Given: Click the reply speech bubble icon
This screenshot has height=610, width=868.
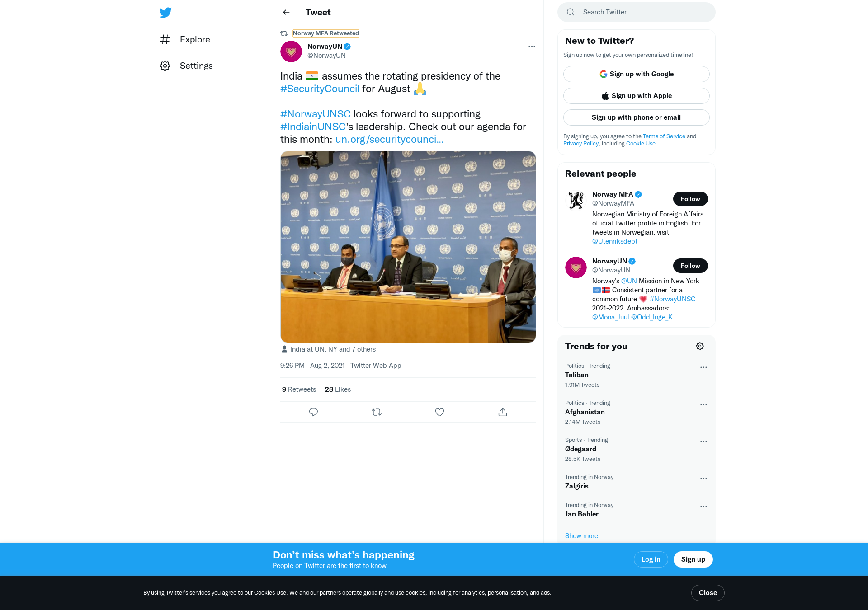Looking at the screenshot, I should [313, 412].
